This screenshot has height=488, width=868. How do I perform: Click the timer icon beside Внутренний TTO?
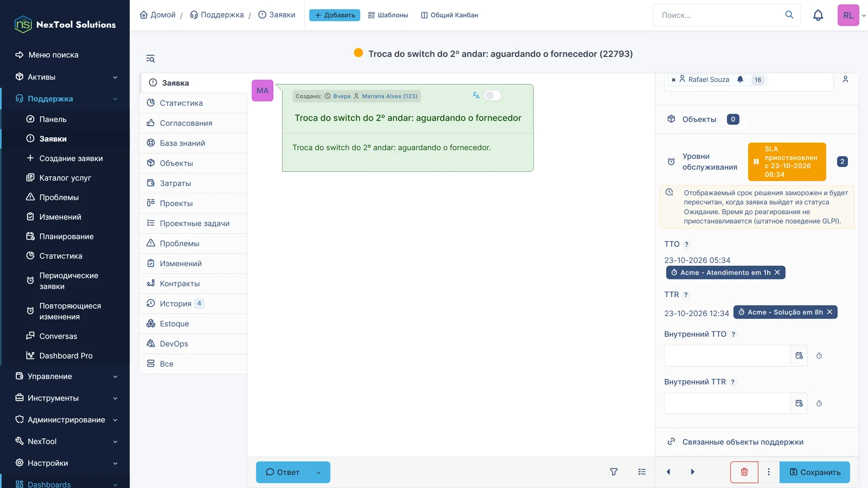pos(819,356)
